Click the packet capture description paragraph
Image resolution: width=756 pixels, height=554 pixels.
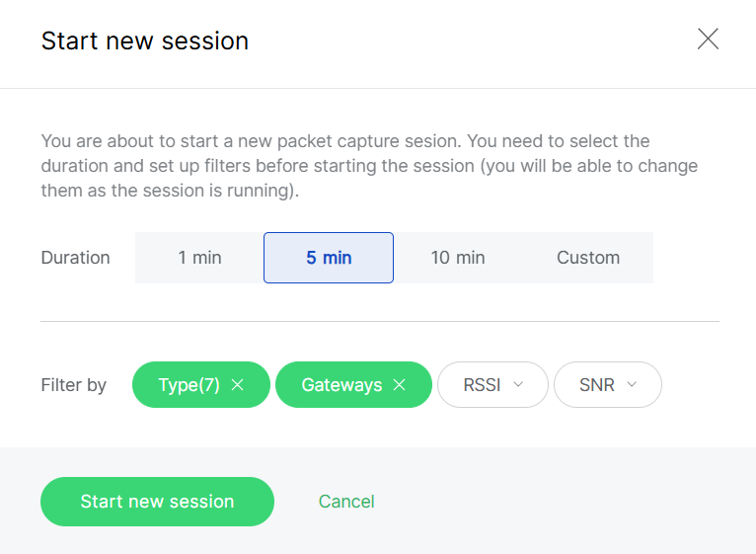pyautogui.click(x=369, y=166)
